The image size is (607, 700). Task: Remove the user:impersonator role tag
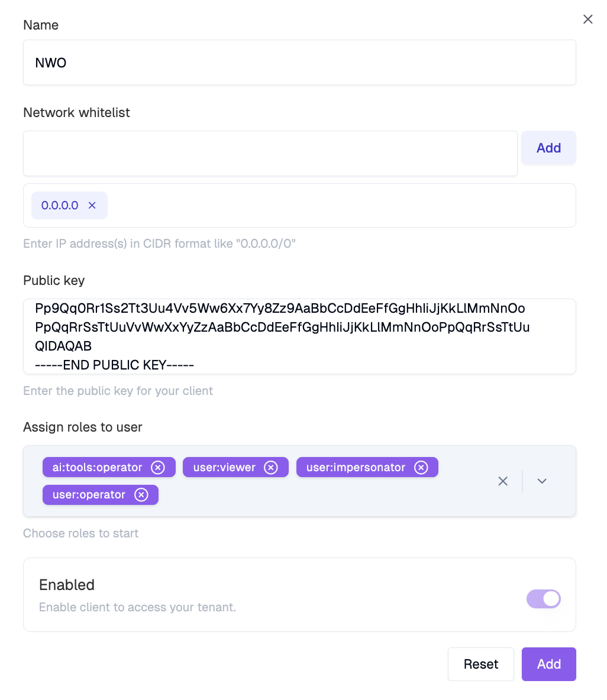tap(421, 468)
